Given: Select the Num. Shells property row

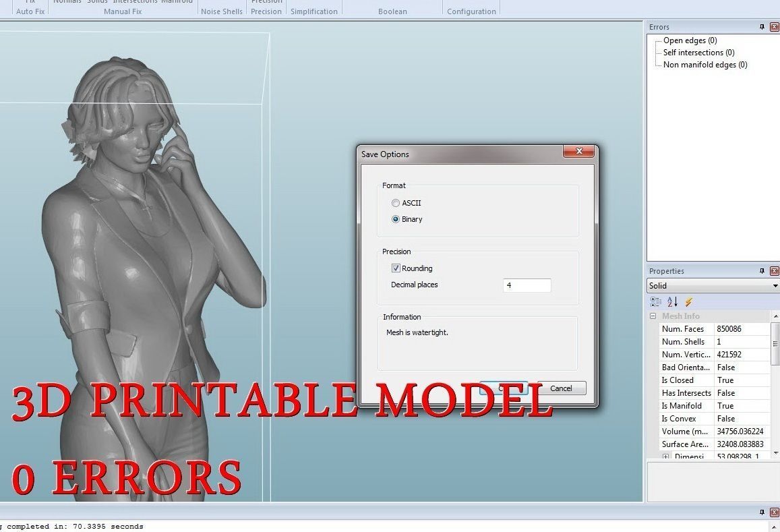Looking at the screenshot, I should pyautogui.click(x=715, y=342).
